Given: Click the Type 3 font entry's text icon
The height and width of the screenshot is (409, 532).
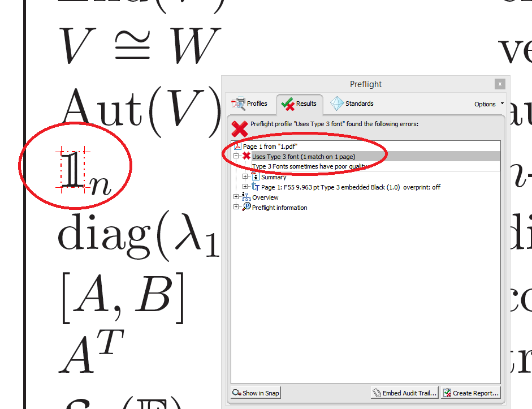Looking at the screenshot, I should click(256, 187).
